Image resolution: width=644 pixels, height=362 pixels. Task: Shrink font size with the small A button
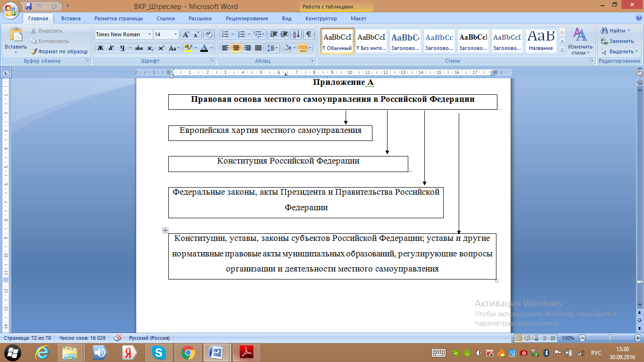pos(197,34)
